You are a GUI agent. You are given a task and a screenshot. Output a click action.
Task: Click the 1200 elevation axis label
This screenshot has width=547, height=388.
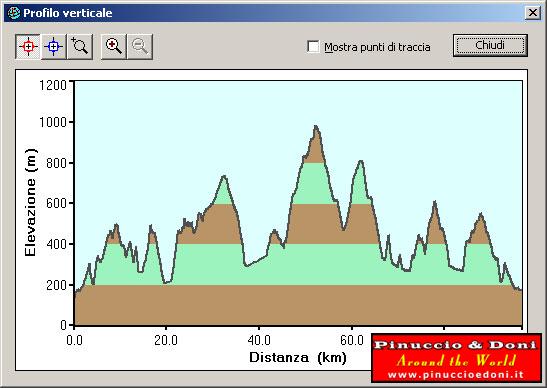pos(53,85)
